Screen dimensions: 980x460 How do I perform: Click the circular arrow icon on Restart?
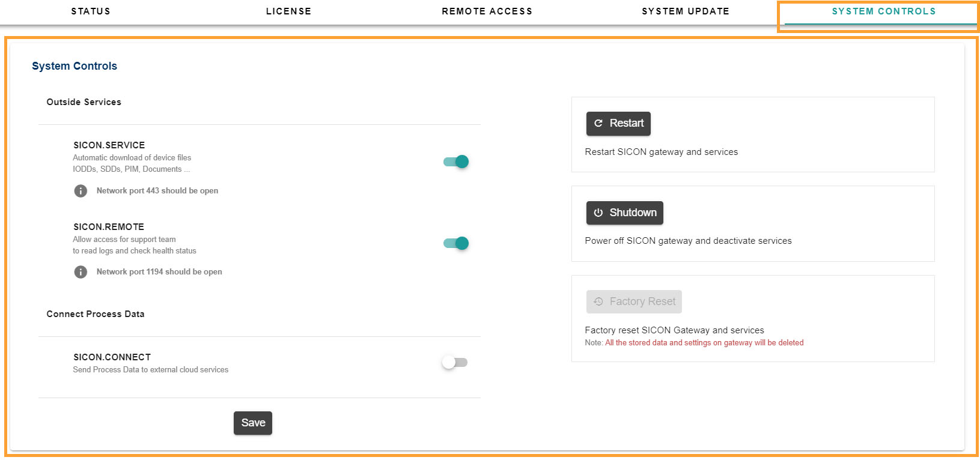pyautogui.click(x=598, y=124)
